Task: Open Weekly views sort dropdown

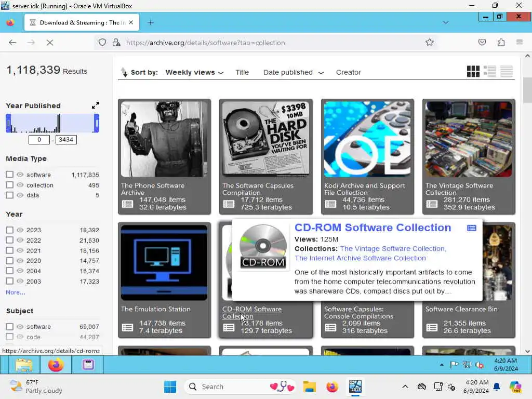Action: point(194,72)
